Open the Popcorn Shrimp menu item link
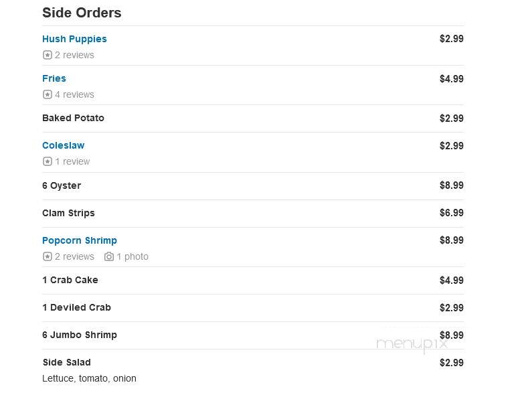Screen dimensions: 532x399 coord(80,240)
